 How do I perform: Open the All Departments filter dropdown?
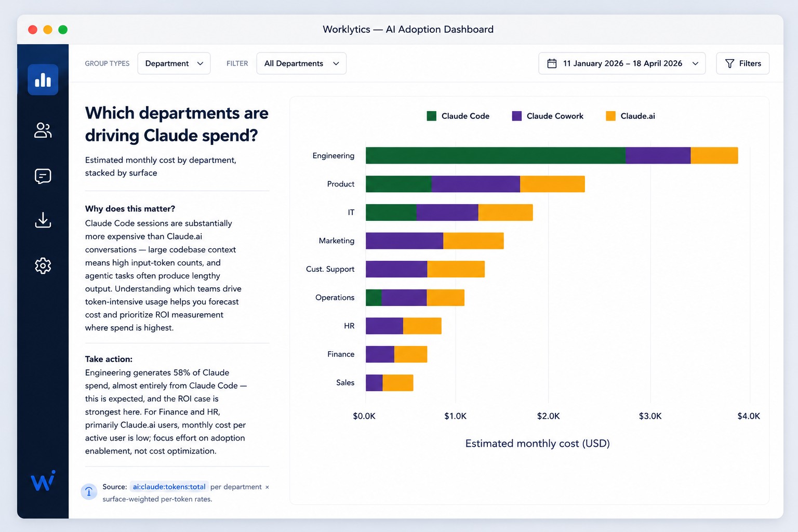tap(301, 63)
